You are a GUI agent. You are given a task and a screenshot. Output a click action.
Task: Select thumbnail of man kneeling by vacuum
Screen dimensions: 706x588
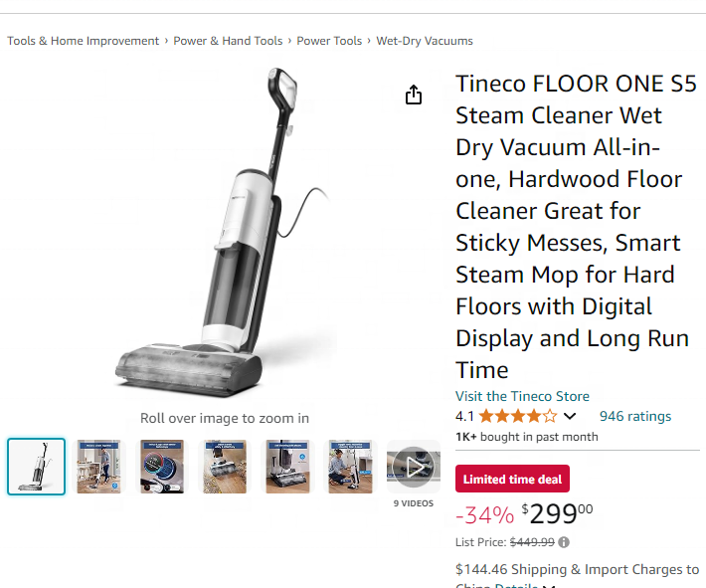pos(350,467)
